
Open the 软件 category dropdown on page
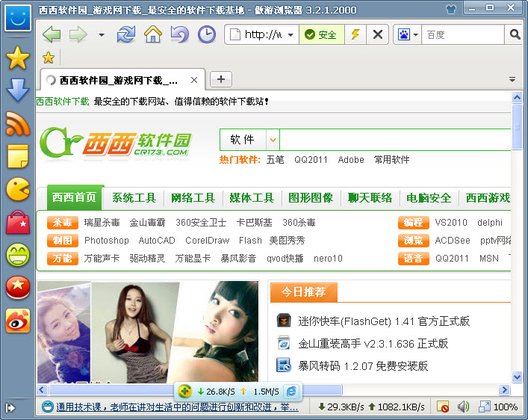pos(273,139)
